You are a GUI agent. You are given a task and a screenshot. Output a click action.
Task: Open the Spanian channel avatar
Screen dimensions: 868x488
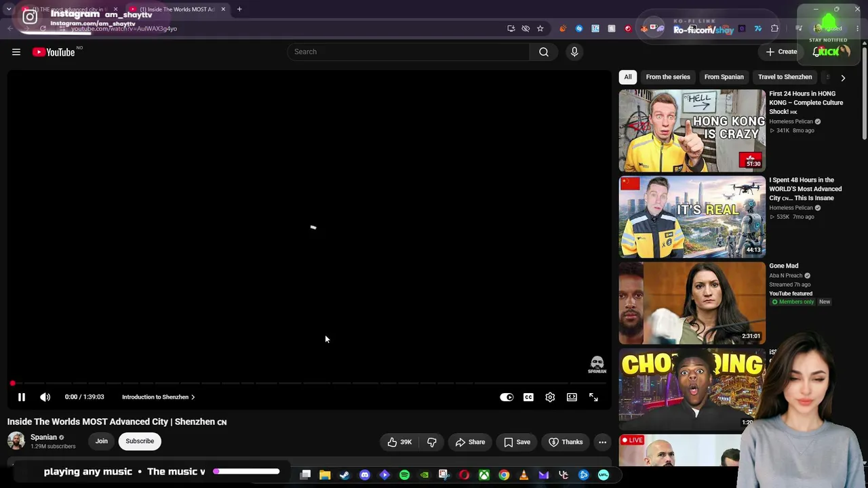[16, 441]
